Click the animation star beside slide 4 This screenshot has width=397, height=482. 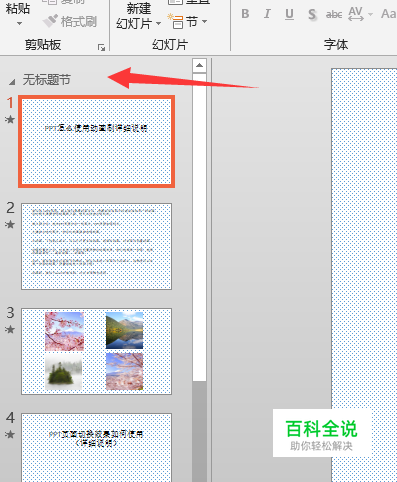coord(10,434)
